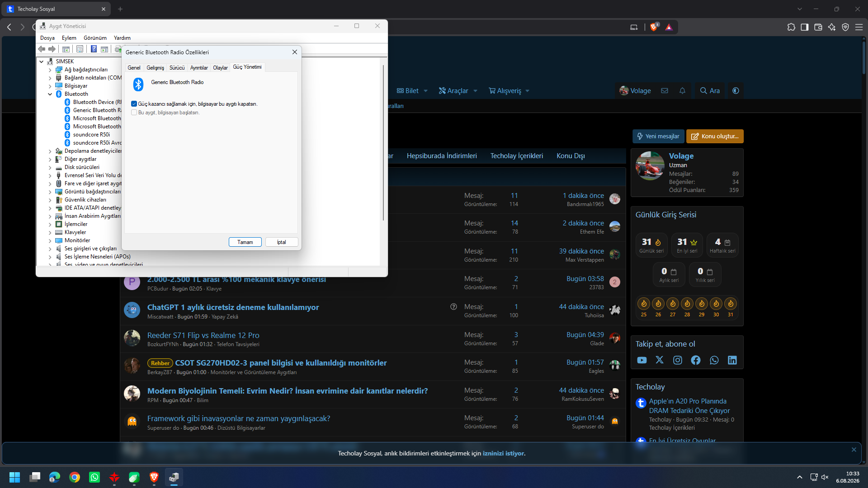Image resolution: width=868 pixels, height=488 pixels.
Task: Click the blue question mark help icon
Action: 94,49
